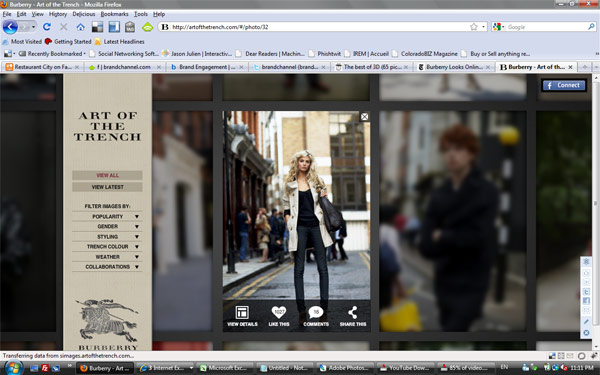This screenshot has width=600, height=375.
Task: Click the pencil icon in floating side toolbar
Action: (586, 321)
